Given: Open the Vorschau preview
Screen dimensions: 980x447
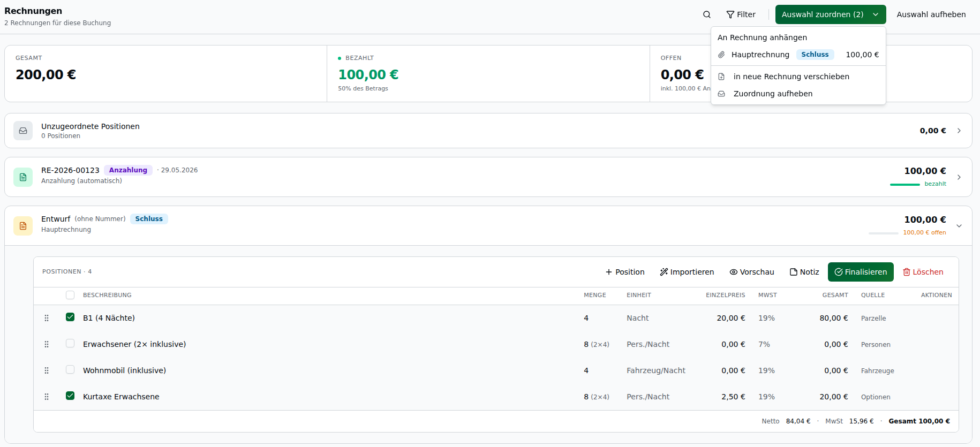Looking at the screenshot, I should click(752, 272).
